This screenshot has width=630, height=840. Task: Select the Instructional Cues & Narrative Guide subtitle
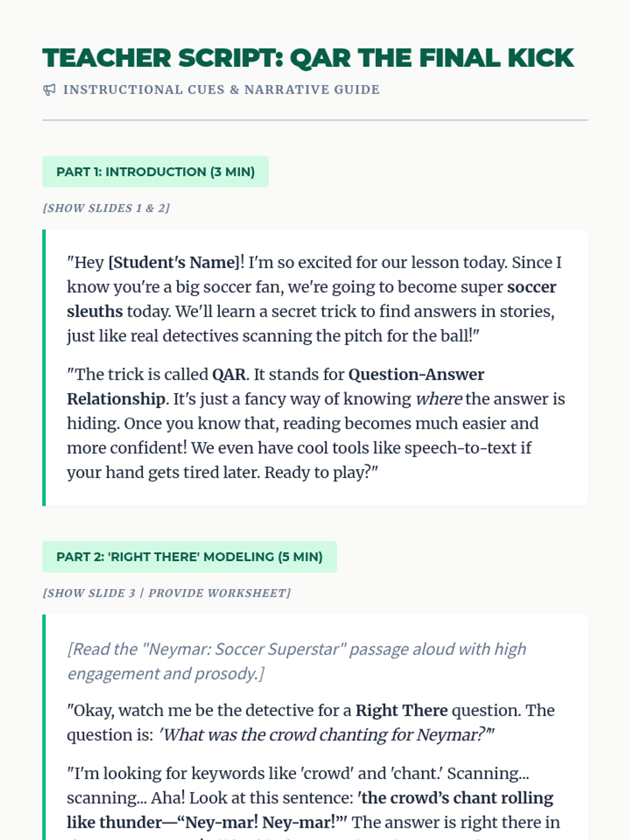pyautogui.click(x=221, y=90)
